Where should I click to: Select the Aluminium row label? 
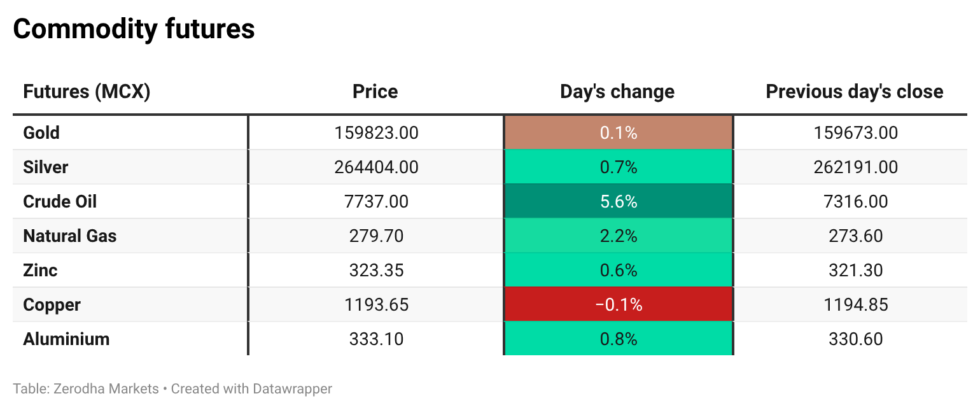66,339
